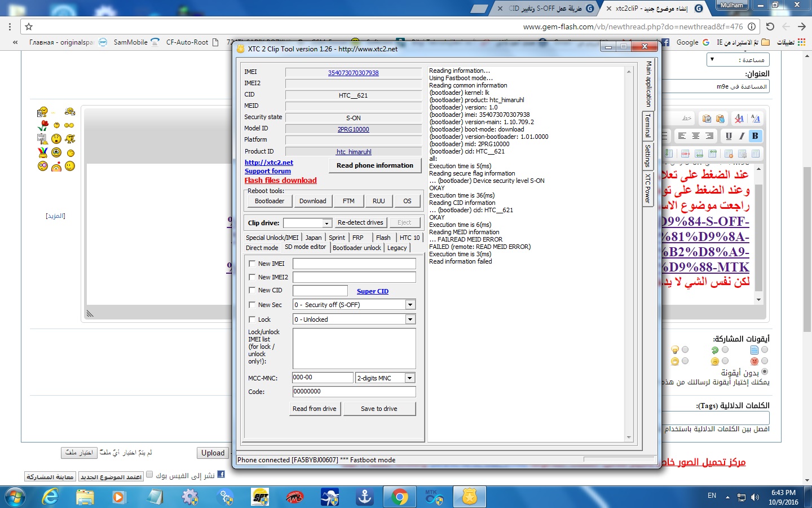Viewport: 812px width, 508px height.
Task: Click the Chrome address bar URL
Action: point(633,27)
